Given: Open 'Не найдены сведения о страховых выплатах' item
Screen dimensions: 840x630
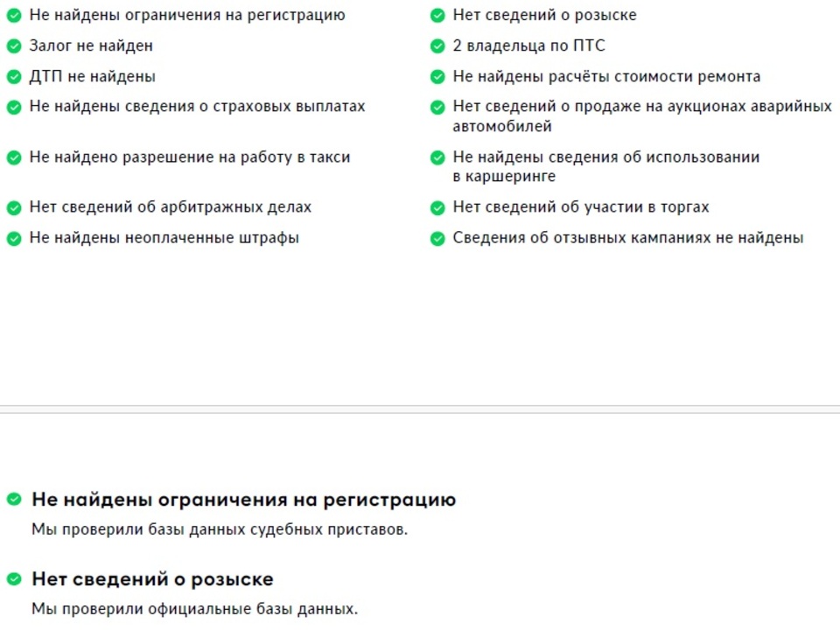Looking at the screenshot, I should pyautogui.click(x=197, y=107).
